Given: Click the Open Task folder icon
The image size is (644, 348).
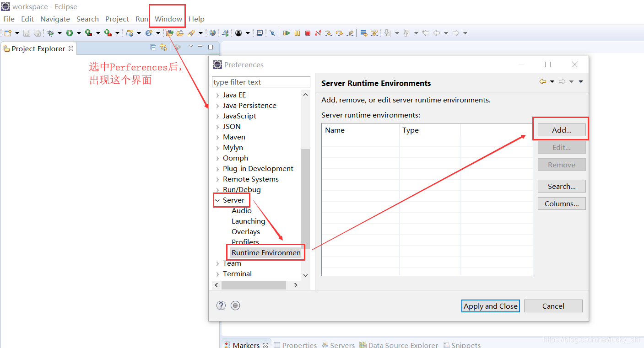Looking at the screenshot, I should click(x=180, y=33).
